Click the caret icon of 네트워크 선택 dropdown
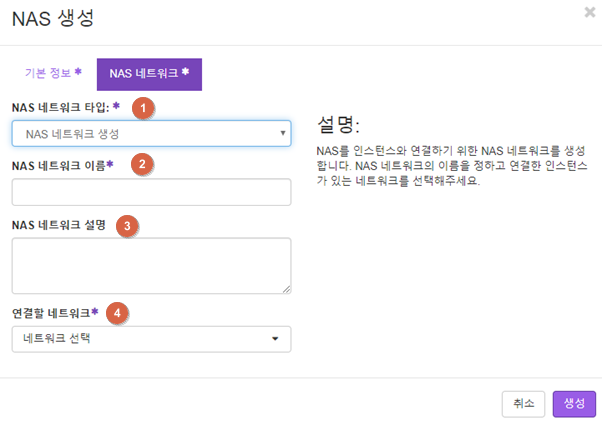 pyautogui.click(x=275, y=339)
